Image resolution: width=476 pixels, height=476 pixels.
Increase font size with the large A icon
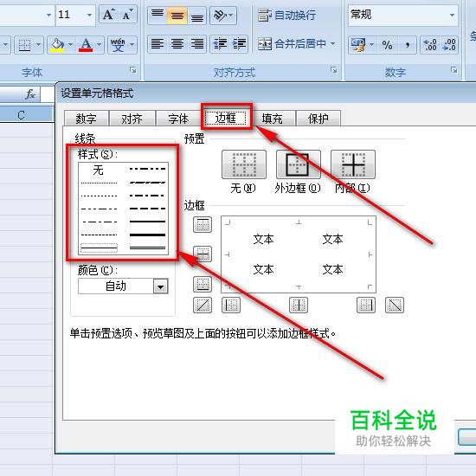click(x=108, y=15)
